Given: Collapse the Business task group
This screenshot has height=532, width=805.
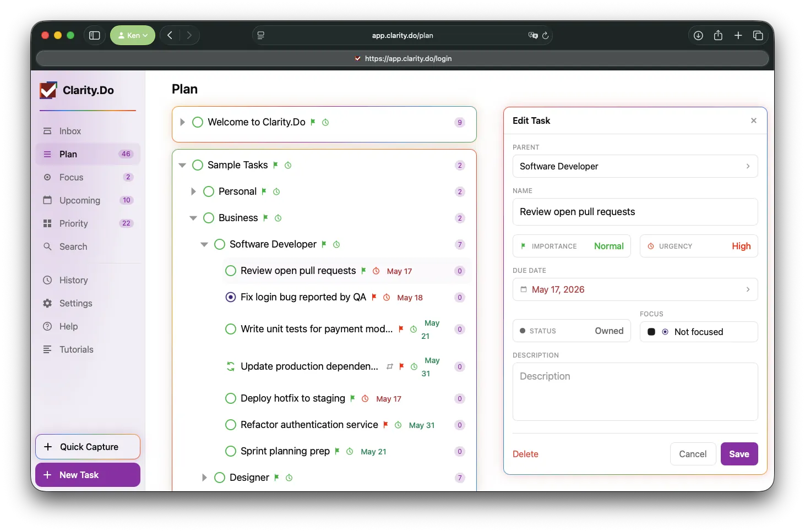Looking at the screenshot, I should point(193,218).
